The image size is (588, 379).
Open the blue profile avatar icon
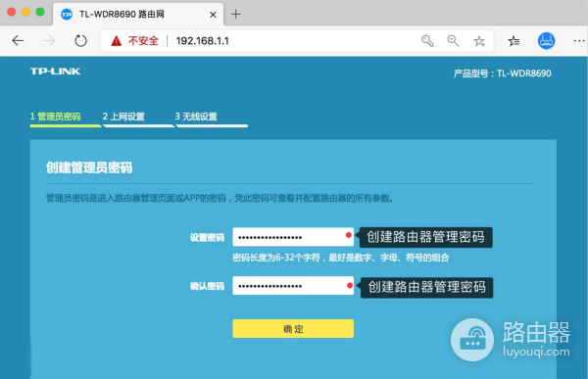pyautogui.click(x=546, y=41)
